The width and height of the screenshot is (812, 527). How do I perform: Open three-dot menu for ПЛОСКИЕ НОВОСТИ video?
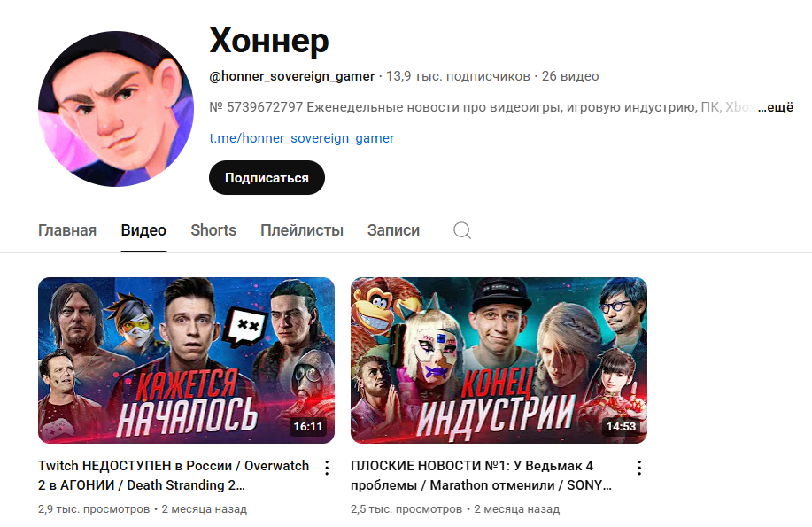pyautogui.click(x=639, y=468)
